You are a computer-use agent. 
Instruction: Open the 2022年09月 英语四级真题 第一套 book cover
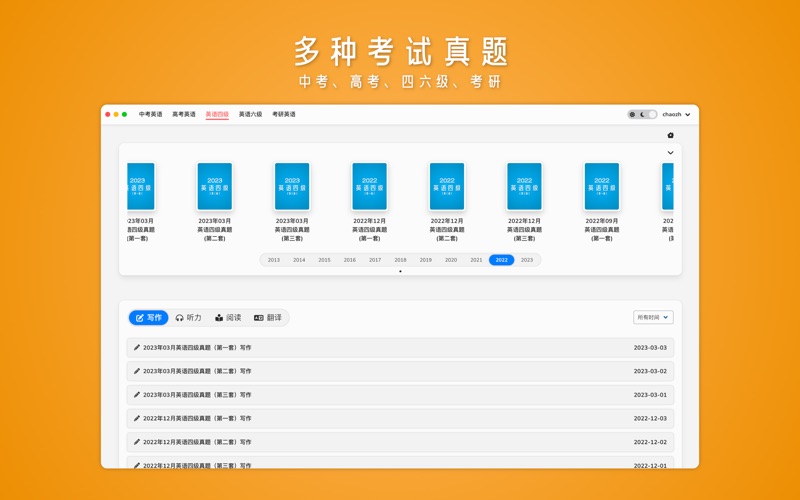(x=601, y=187)
